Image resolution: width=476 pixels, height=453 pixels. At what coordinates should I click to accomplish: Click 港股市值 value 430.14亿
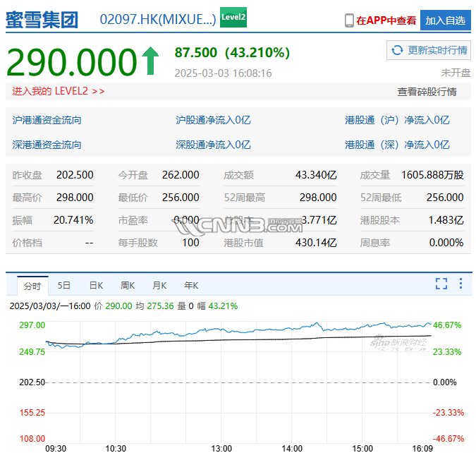pyautogui.click(x=316, y=243)
